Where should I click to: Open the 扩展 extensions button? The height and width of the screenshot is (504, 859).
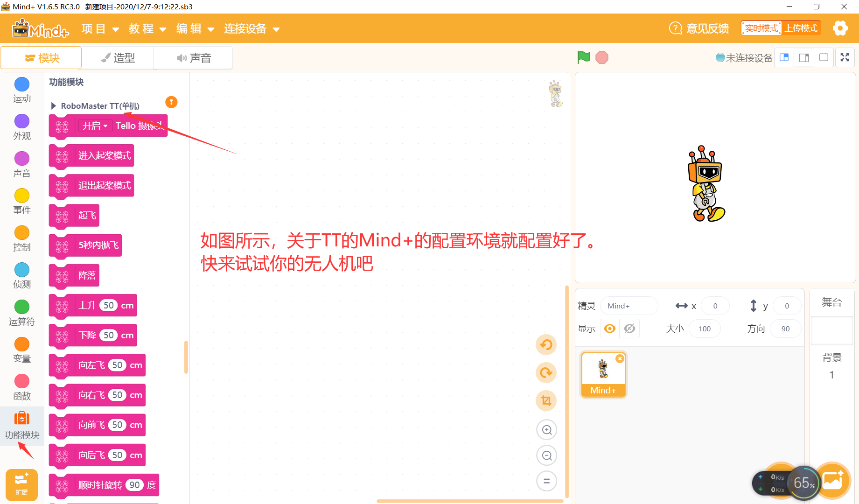(x=21, y=485)
